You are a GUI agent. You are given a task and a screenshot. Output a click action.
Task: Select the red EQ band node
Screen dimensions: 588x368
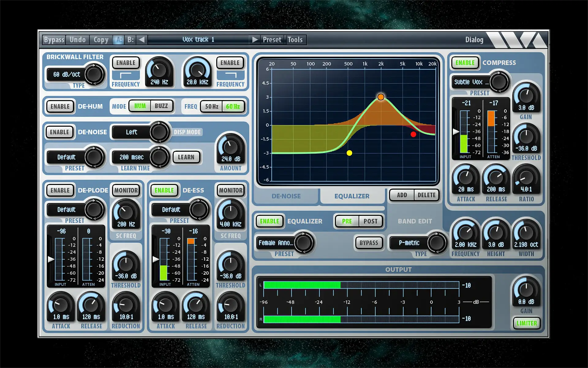(413, 134)
